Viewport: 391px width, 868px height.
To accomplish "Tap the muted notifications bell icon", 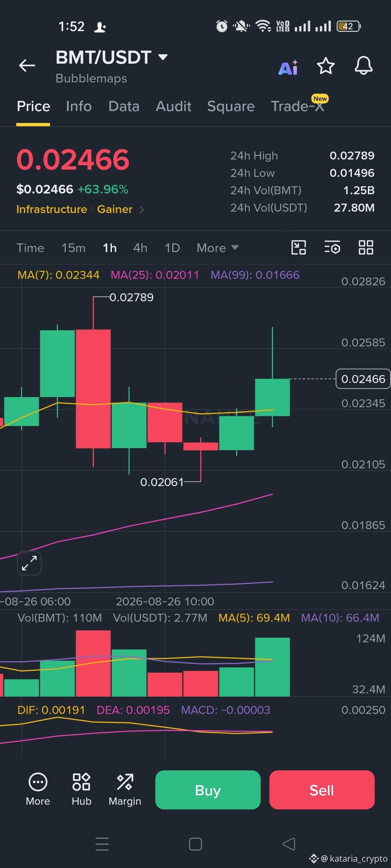I will 241,26.
